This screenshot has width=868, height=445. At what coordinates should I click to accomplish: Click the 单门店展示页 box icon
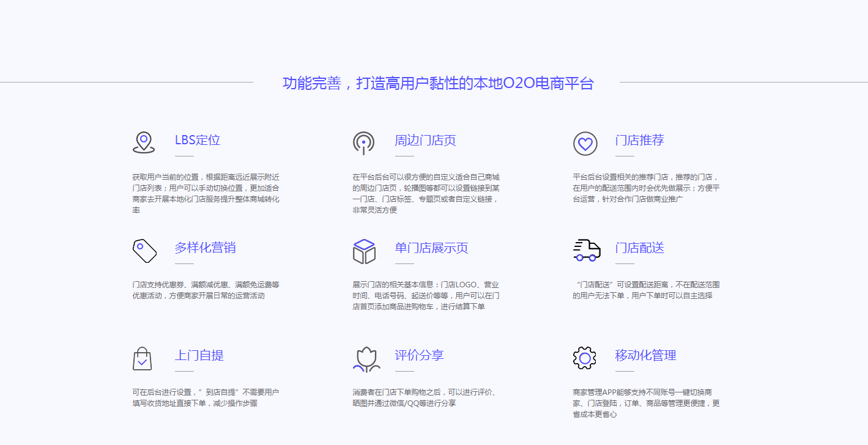(x=364, y=251)
